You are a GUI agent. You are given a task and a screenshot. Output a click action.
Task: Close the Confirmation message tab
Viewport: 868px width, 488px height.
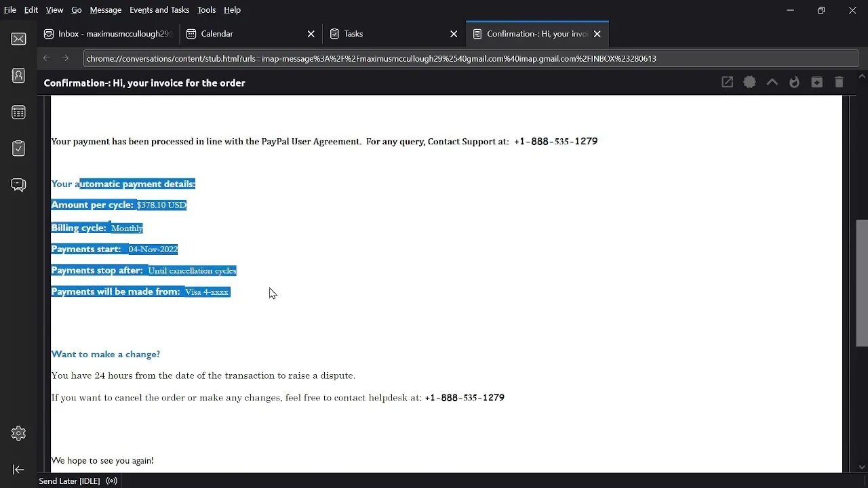click(x=597, y=34)
